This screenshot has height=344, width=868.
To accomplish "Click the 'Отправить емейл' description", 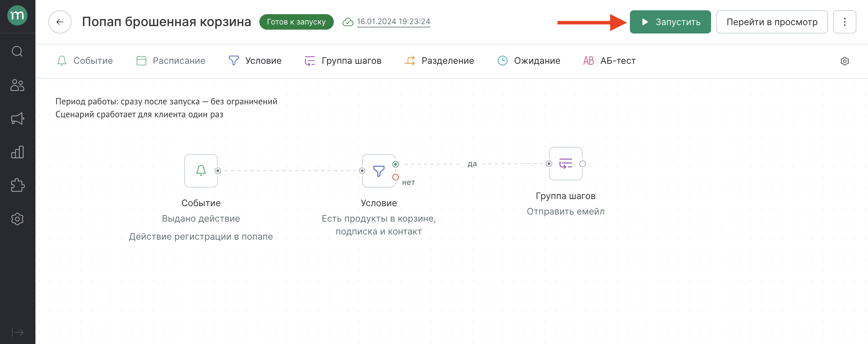I will coord(565,211).
